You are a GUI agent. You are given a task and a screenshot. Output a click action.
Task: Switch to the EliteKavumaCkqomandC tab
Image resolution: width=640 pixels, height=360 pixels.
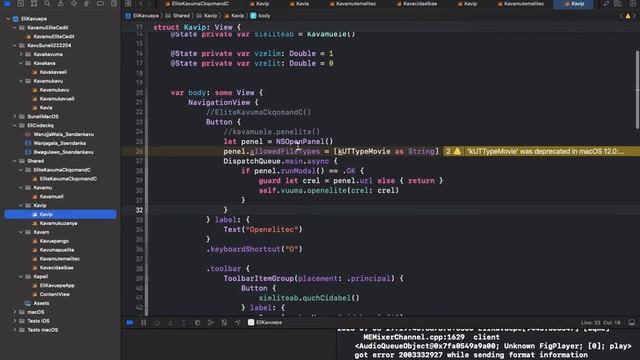(x=197, y=4)
